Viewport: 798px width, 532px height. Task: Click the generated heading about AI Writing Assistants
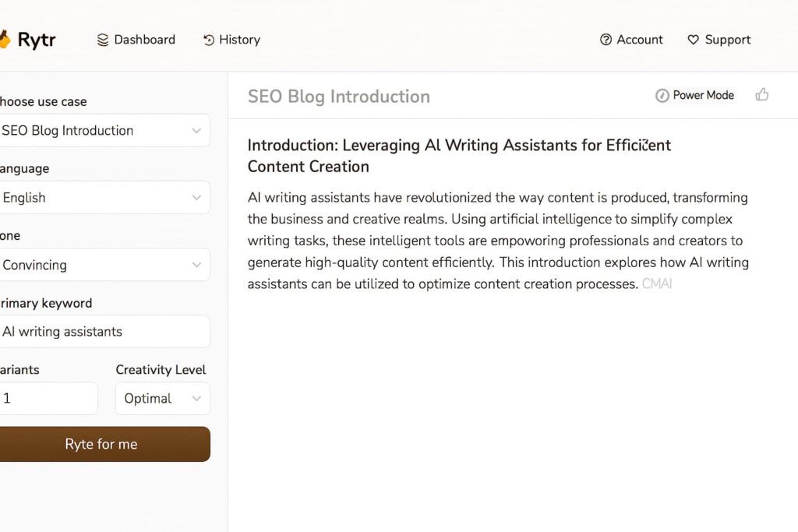(459, 156)
